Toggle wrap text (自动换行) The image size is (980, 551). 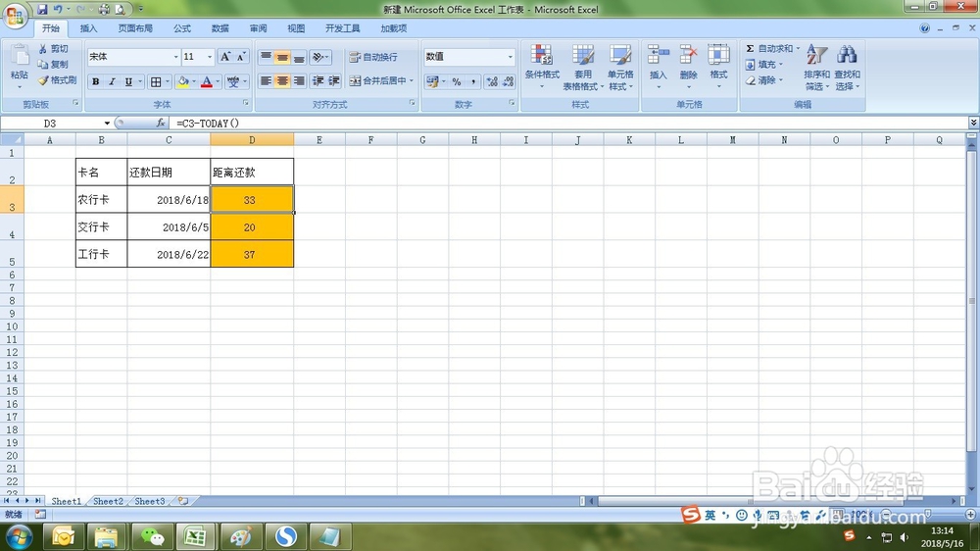373,57
